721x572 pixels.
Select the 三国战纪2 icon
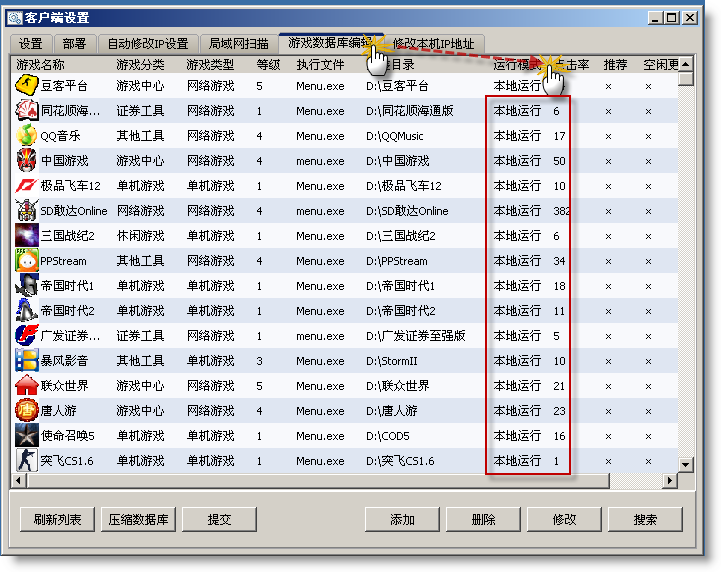[x=26, y=235]
